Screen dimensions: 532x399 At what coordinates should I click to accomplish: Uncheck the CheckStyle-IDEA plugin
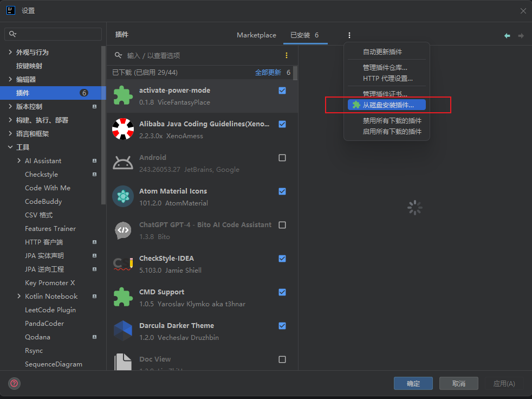(x=282, y=259)
